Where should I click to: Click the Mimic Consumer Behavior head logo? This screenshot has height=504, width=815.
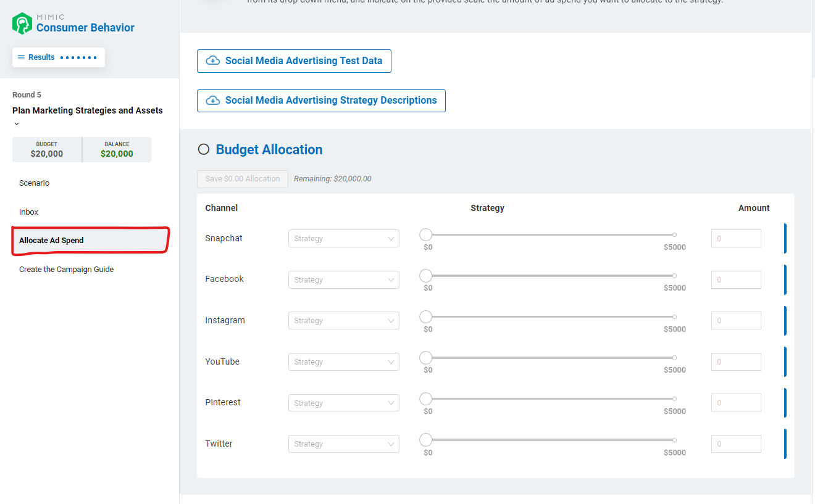[22, 23]
